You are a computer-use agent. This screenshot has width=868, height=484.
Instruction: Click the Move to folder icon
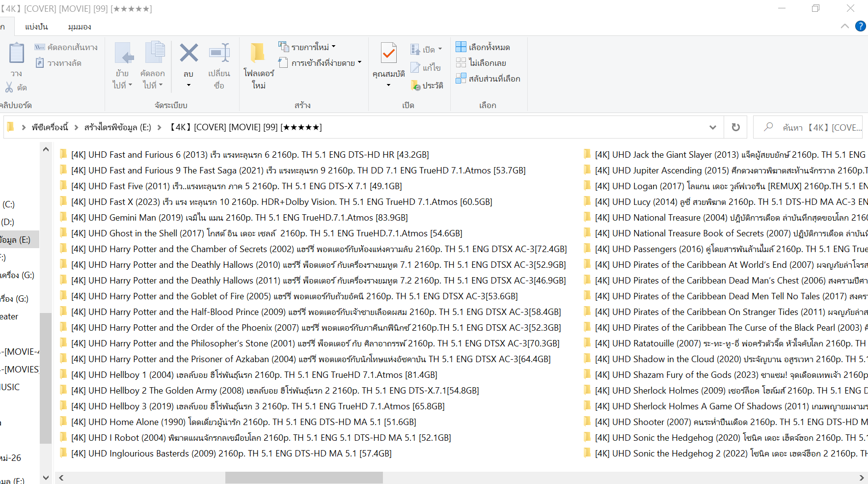124,54
